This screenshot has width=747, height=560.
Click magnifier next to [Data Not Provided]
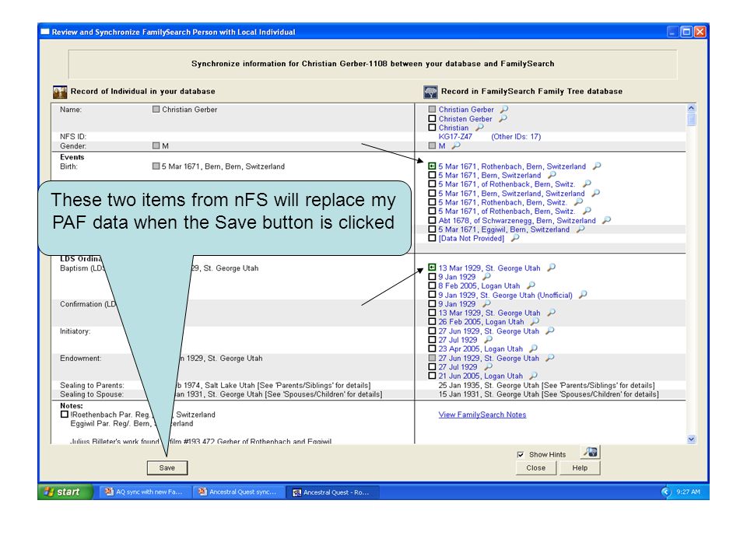(515, 238)
